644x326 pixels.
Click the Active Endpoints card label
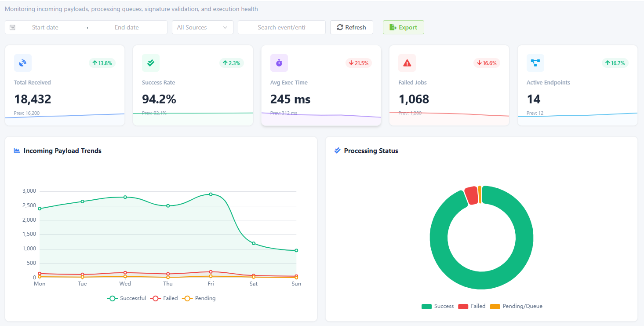[x=548, y=82]
